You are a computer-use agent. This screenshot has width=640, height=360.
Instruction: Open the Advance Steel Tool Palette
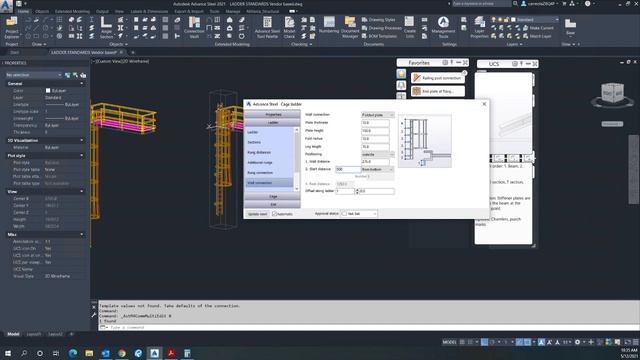[267, 28]
